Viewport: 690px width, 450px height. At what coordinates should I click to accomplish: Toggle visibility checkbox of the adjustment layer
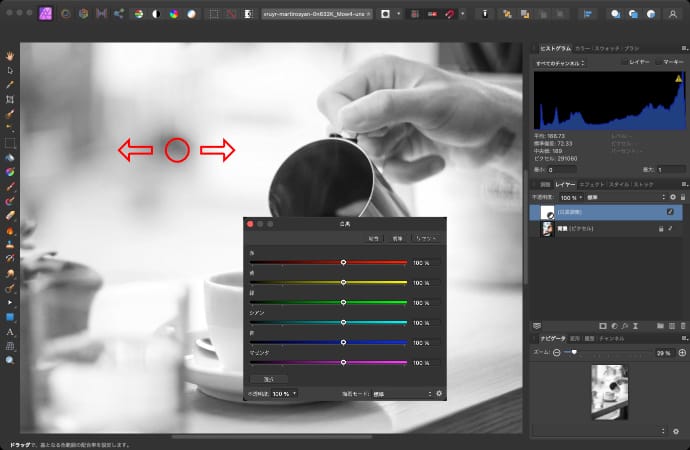pyautogui.click(x=670, y=212)
